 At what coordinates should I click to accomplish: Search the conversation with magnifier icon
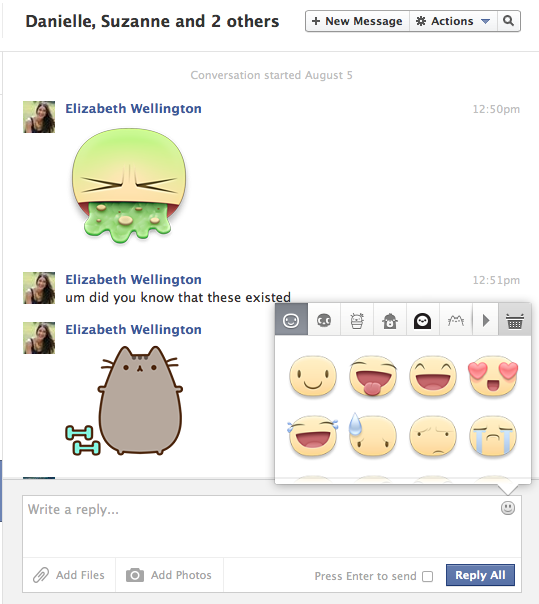(x=509, y=21)
